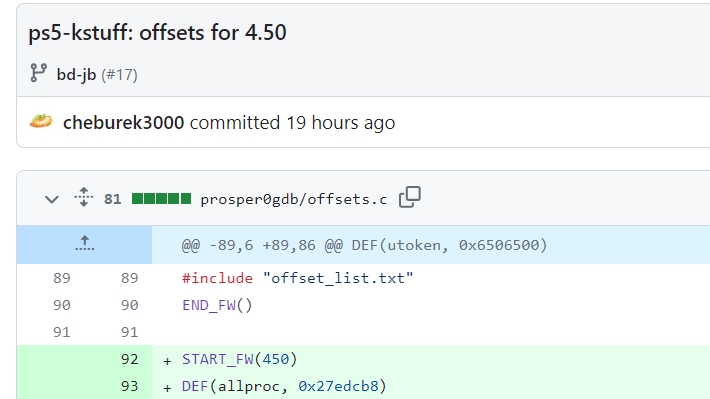Click the git branch icon

pos(38,73)
